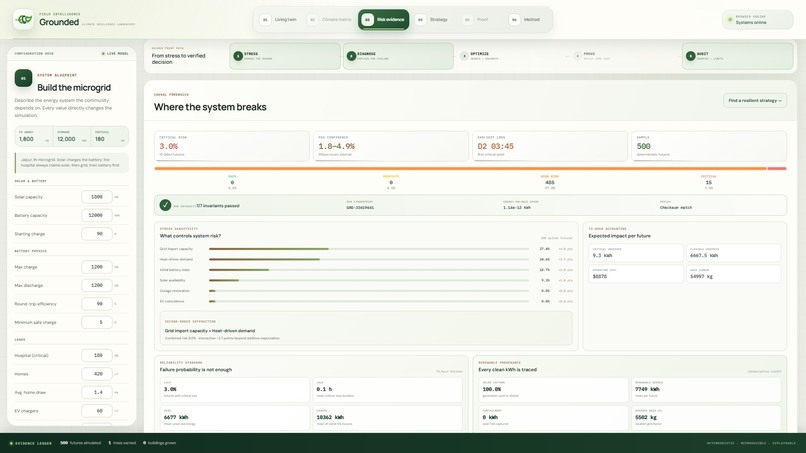Click the Grounded leaf logo icon

click(x=23, y=20)
